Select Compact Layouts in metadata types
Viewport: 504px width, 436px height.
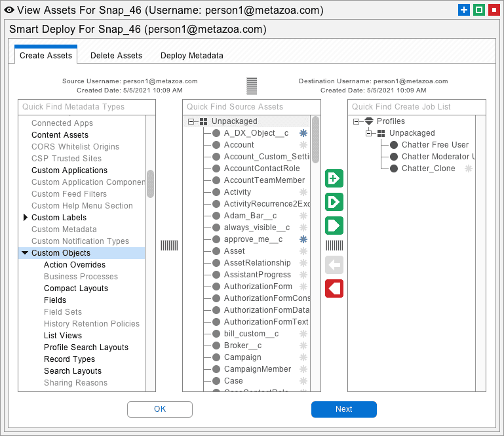click(76, 288)
